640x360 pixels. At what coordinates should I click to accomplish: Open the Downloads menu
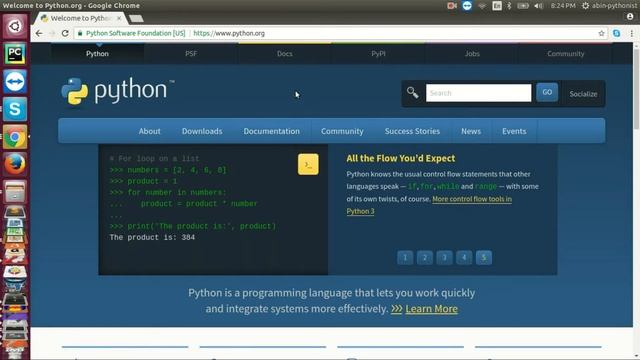tap(202, 131)
